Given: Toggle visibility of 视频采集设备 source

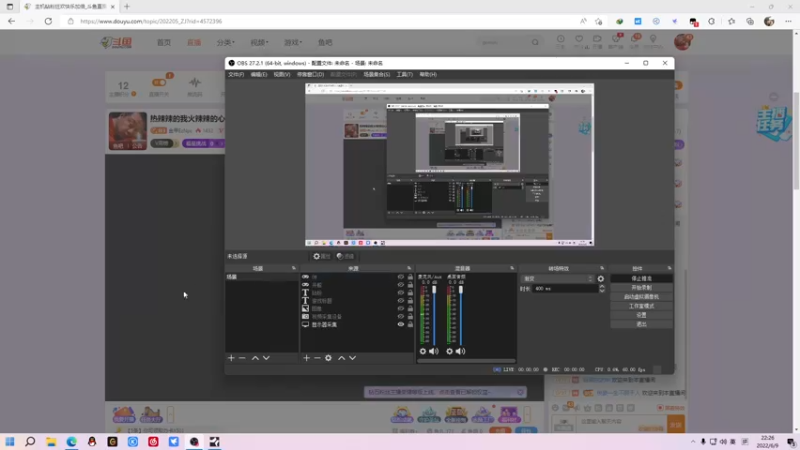Looking at the screenshot, I should point(401,316).
